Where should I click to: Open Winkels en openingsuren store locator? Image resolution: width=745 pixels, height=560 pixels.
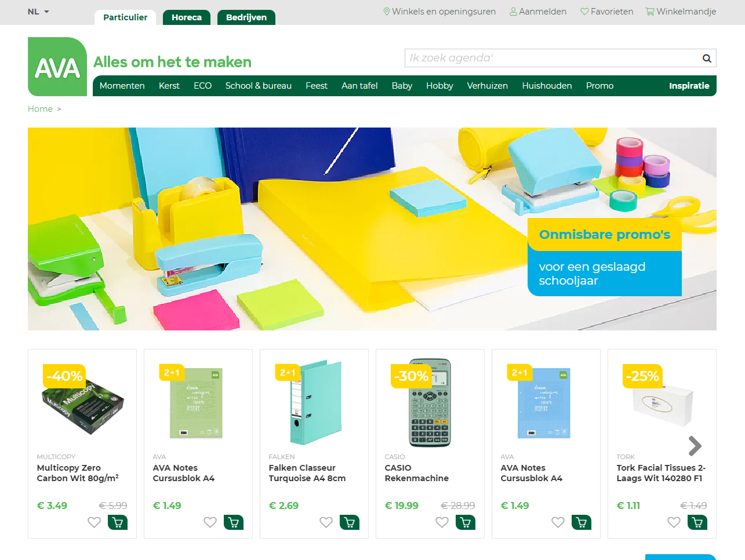point(439,12)
